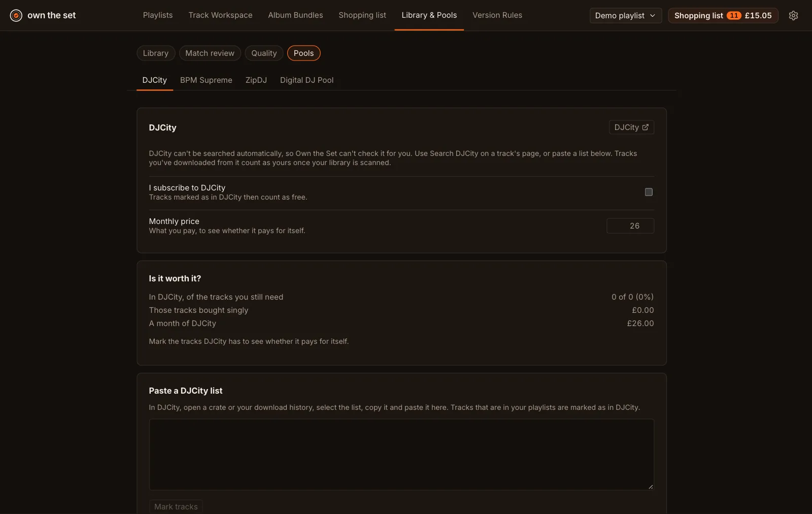Open the DJCity external link button
812x514 pixels.
631,127
